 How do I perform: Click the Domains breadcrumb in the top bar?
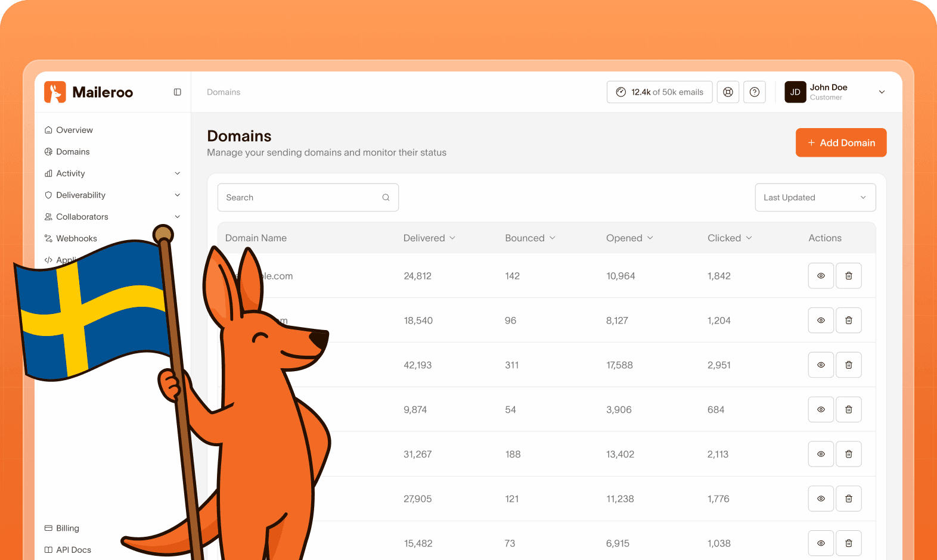pyautogui.click(x=224, y=92)
